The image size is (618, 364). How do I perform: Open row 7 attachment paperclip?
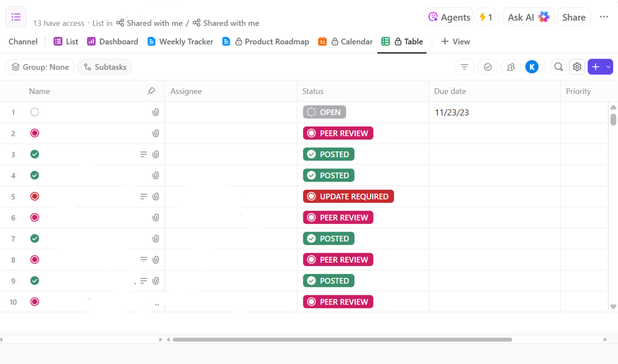point(156,239)
